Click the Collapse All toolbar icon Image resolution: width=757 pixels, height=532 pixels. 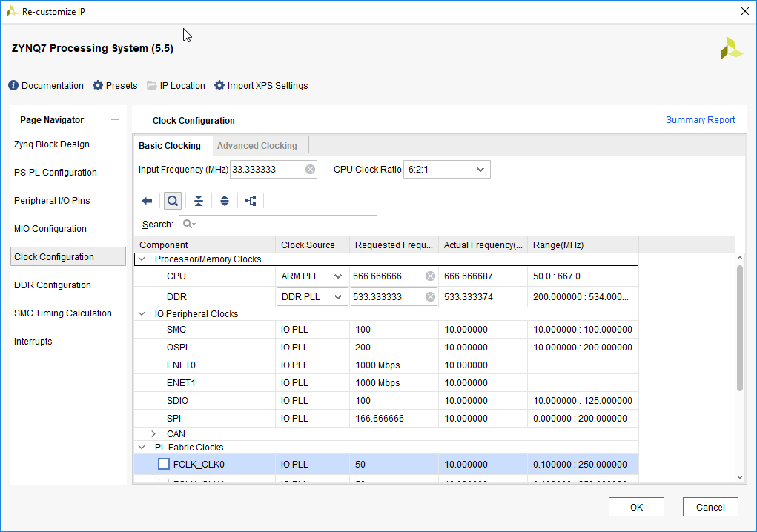click(199, 201)
